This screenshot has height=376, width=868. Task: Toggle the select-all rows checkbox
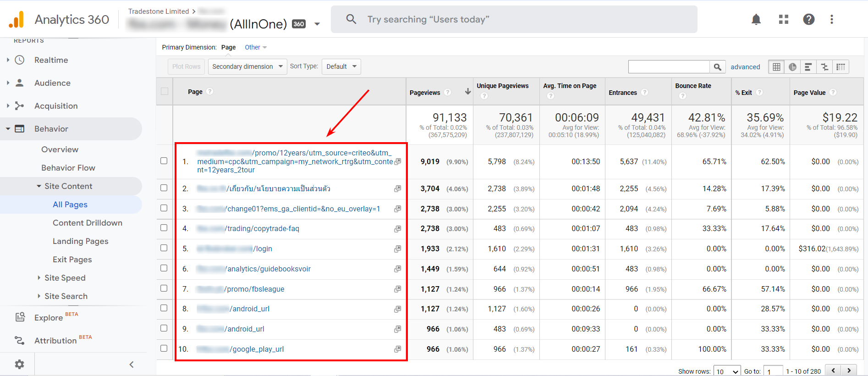(165, 91)
